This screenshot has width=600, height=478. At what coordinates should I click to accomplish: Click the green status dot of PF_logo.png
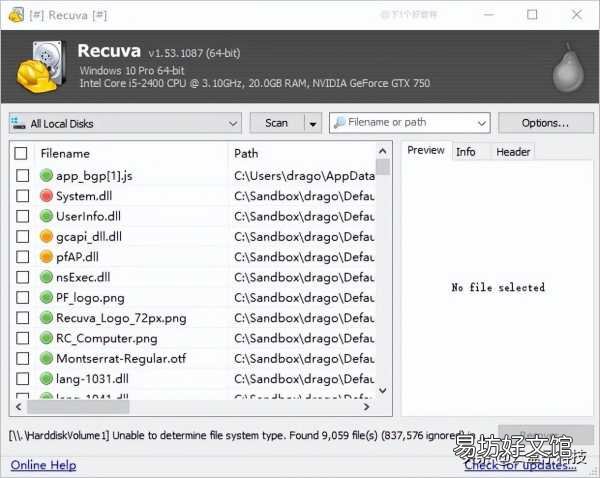click(x=46, y=297)
